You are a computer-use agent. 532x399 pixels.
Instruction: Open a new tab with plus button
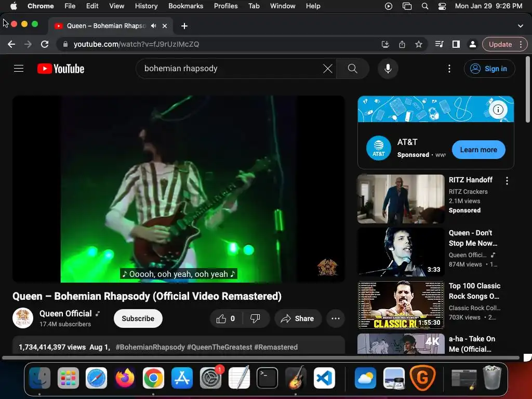[184, 26]
